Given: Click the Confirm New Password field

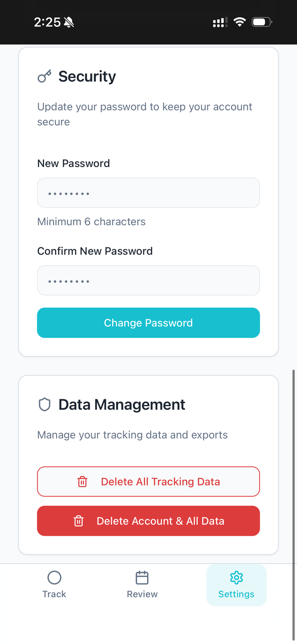Looking at the screenshot, I should 148,280.
